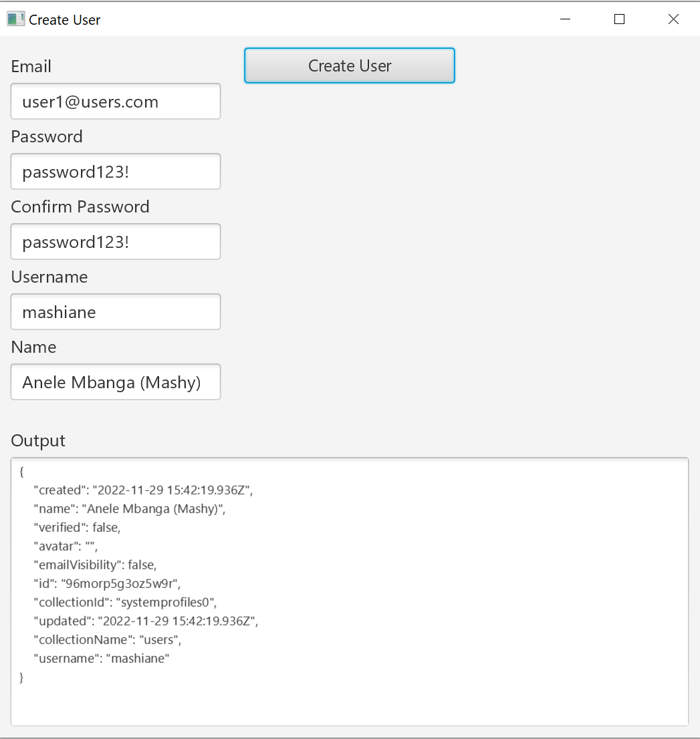Click into the Password field
Image resolution: width=700 pixels, height=739 pixels.
point(116,172)
